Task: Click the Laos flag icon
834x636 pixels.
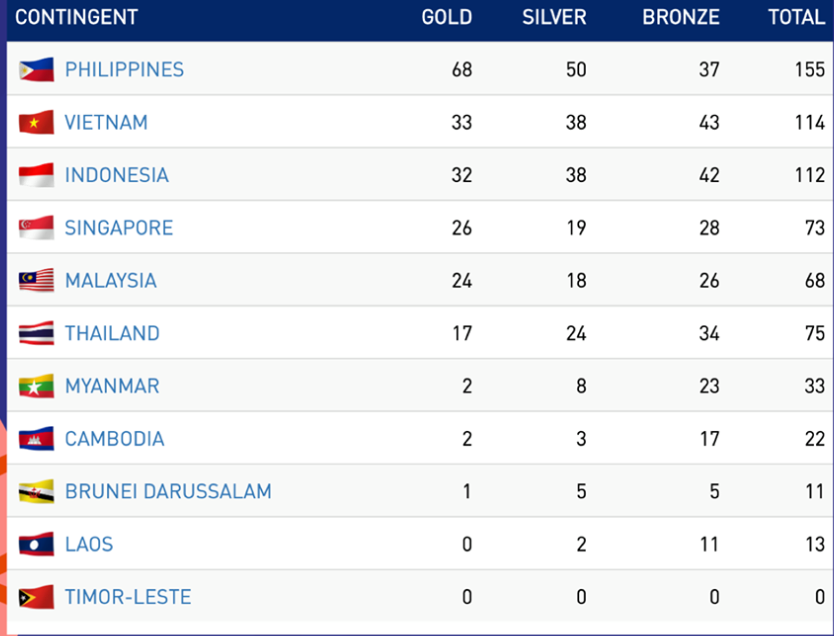Action: 37,545
